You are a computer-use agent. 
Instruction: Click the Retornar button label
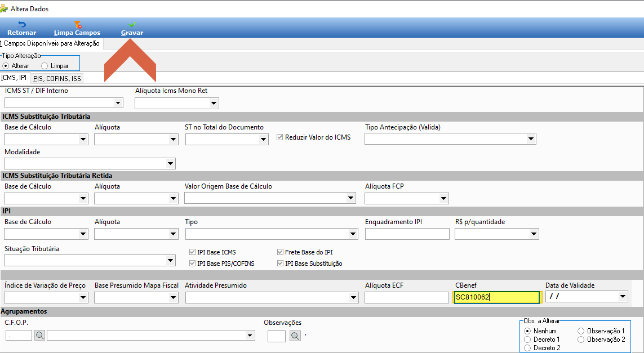pos(22,33)
